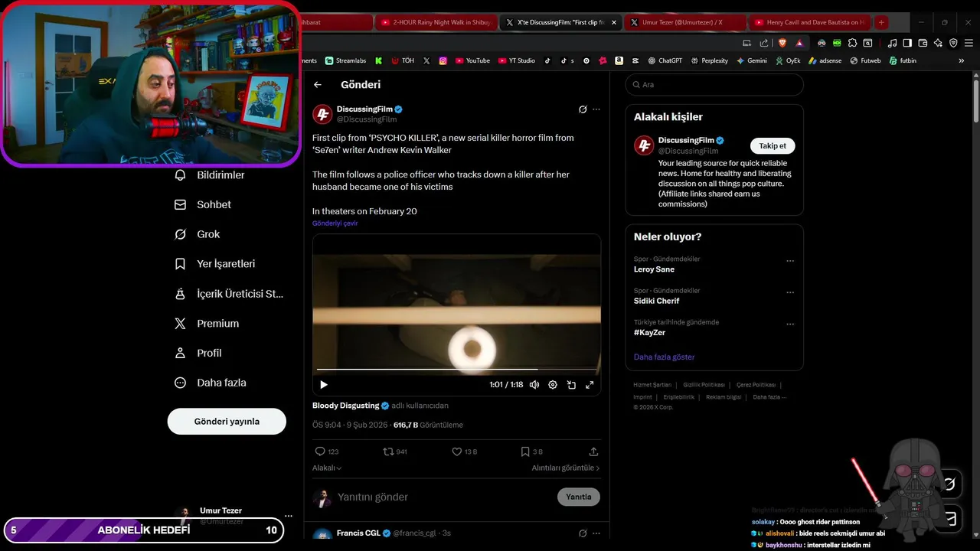The height and width of the screenshot is (551, 980).
Task: Expand the Alakalı sort dropdown
Action: [327, 468]
